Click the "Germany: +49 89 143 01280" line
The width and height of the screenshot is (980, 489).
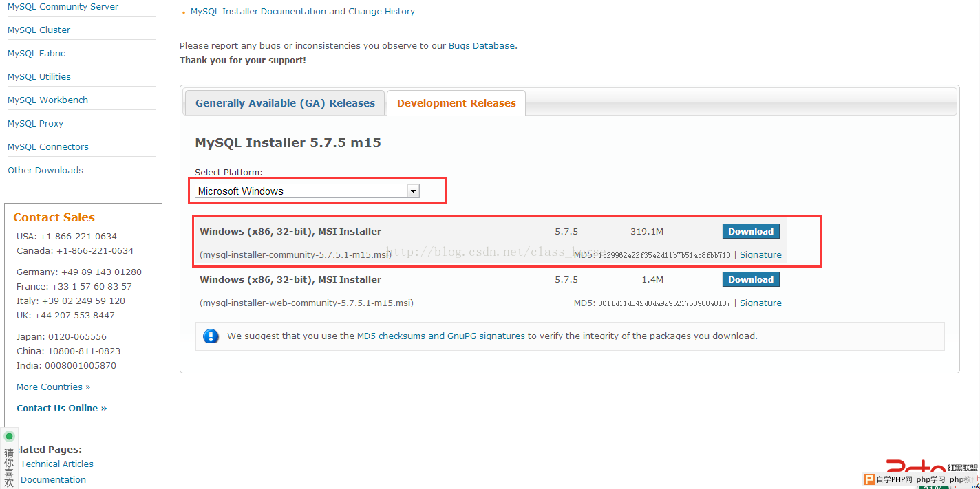(x=79, y=272)
